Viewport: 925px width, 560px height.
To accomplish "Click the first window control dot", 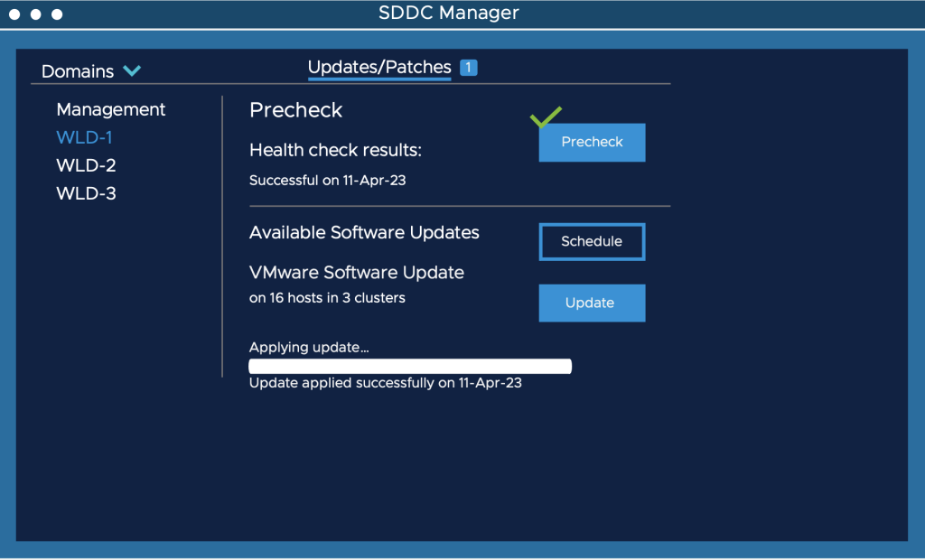I will click(14, 14).
